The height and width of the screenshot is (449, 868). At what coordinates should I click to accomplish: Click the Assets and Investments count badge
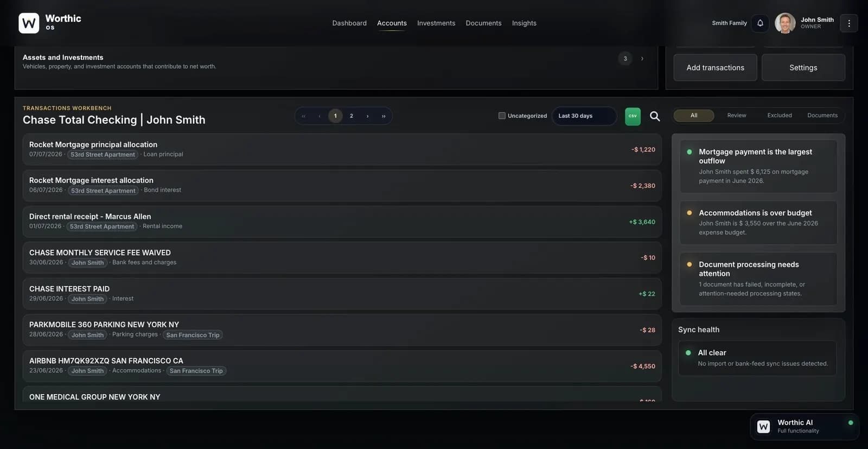625,59
